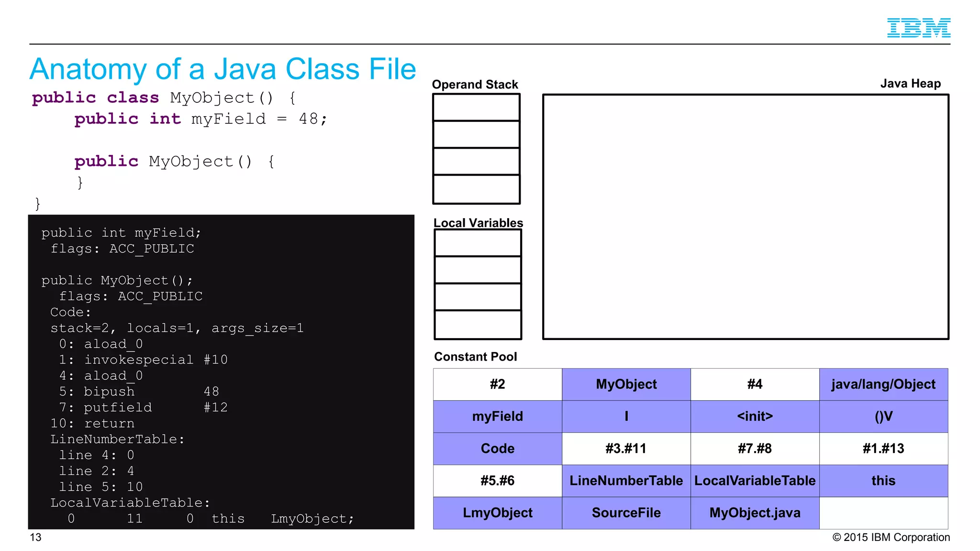Click the 'MyObject' constant pool cell
Viewport: 980px width, 551px height.
626,385
